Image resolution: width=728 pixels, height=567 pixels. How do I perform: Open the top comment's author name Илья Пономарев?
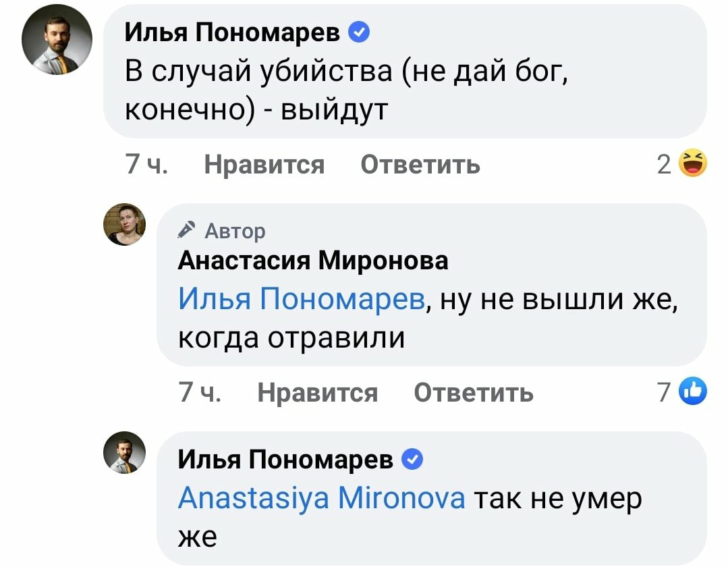pyautogui.click(x=235, y=32)
